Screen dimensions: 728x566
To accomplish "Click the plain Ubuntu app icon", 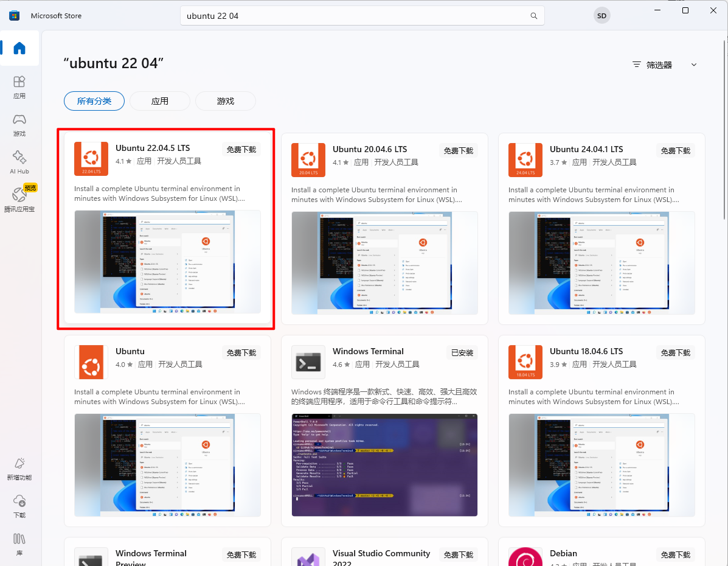I will point(91,362).
